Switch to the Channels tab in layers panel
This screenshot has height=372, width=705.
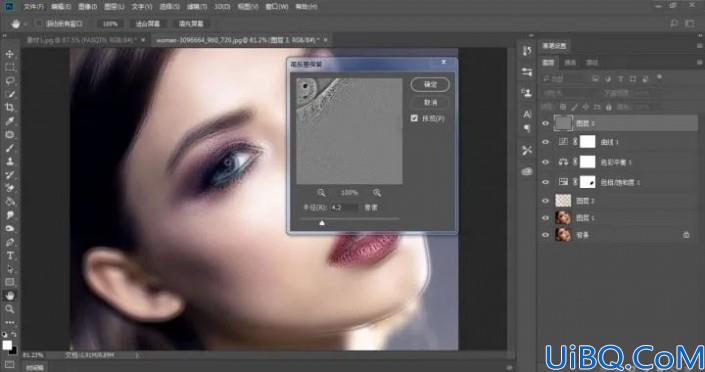570,63
